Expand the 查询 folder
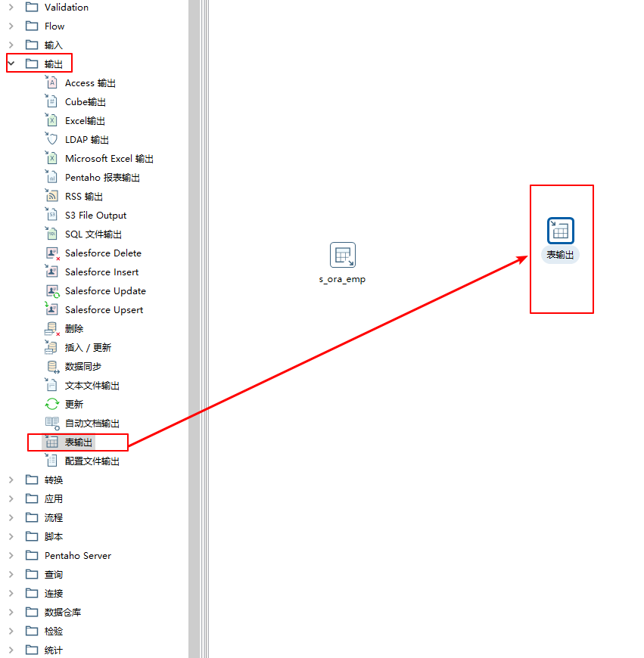The height and width of the screenshot is (658, 644). pyautogui.click(x=11, y=574)
